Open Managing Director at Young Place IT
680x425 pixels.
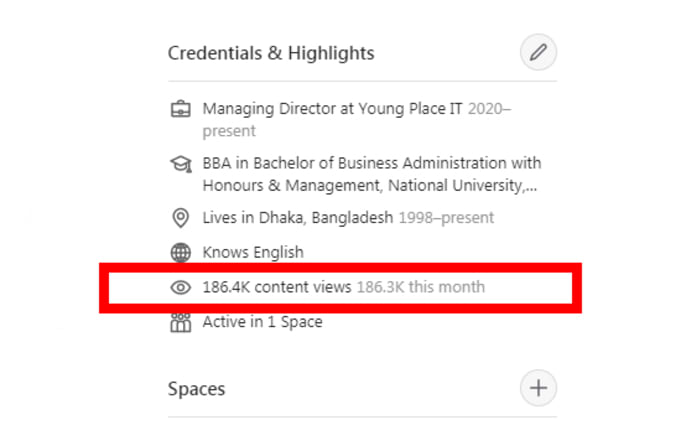coord(332,109)
